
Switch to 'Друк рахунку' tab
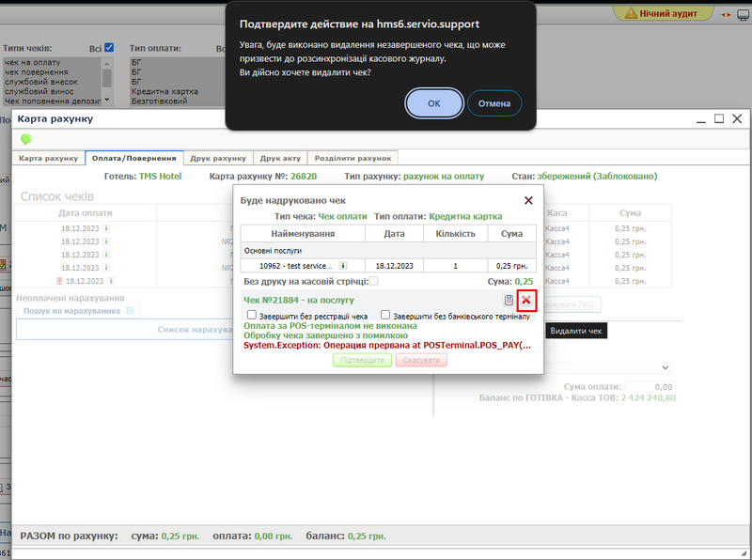(215, 157)
